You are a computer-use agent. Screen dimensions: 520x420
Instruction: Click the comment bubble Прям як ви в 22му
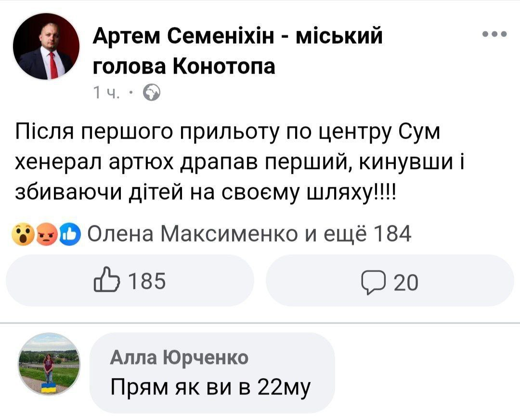[x=212, y=373]
